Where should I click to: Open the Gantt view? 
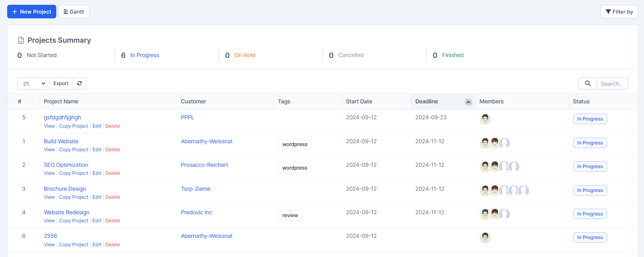[x=74, y=12]
